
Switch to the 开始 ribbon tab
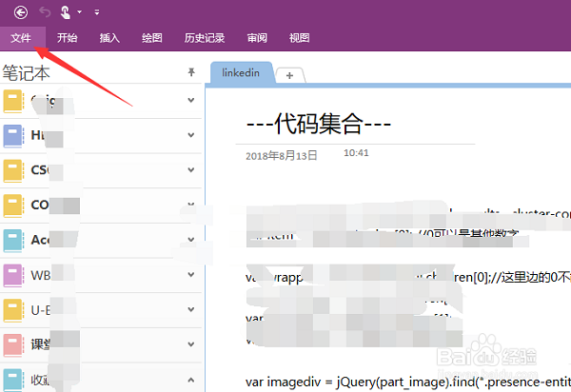click(x=67, y=38)
